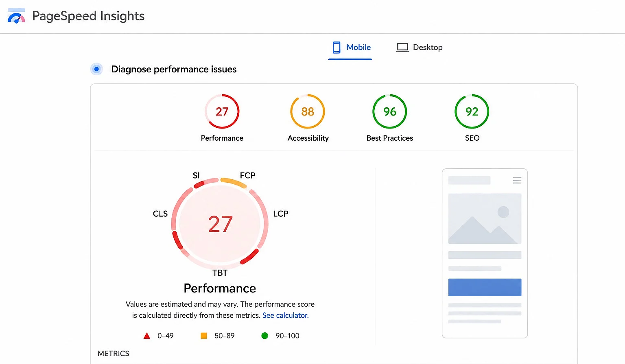This screenshot has height=364, width=625.
Task: Click the large Performance heading below the gauge
Action: point(220,288)
